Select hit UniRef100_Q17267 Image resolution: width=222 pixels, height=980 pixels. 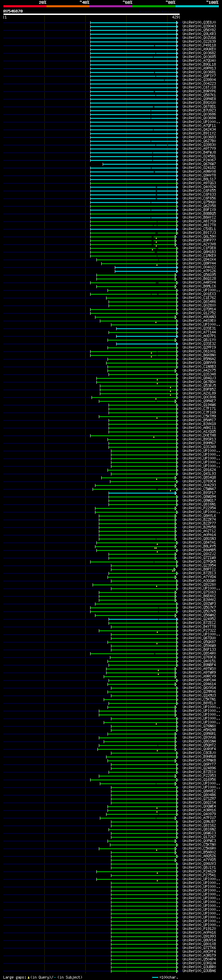tap(199, 837)
